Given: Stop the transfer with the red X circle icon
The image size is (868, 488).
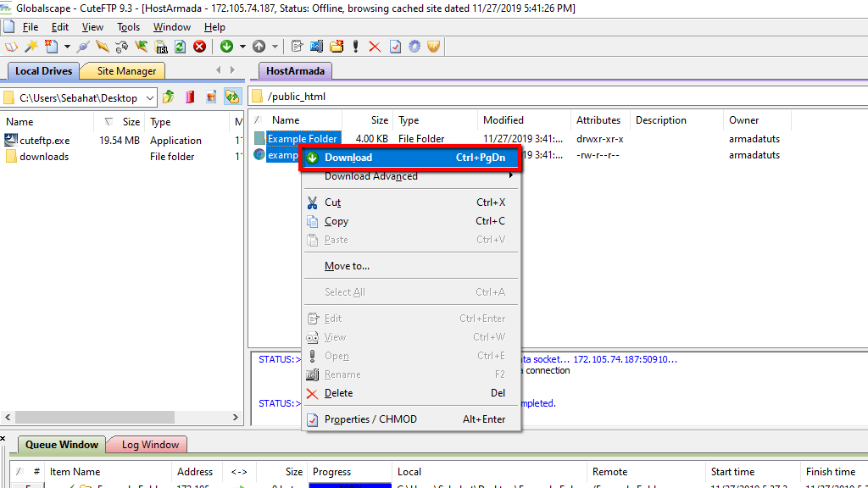Looking at the screenshot, I should pyautogui.click(x=199, y=47).
